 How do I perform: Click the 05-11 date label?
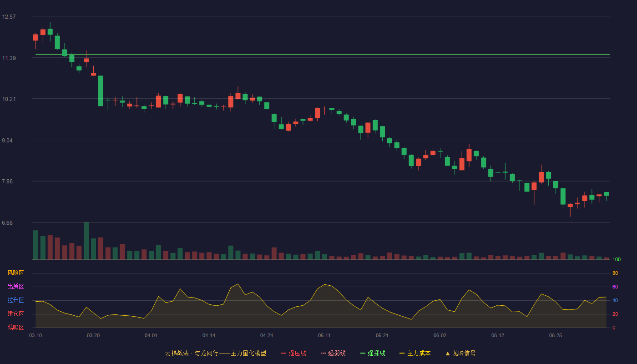coord(324,335)
